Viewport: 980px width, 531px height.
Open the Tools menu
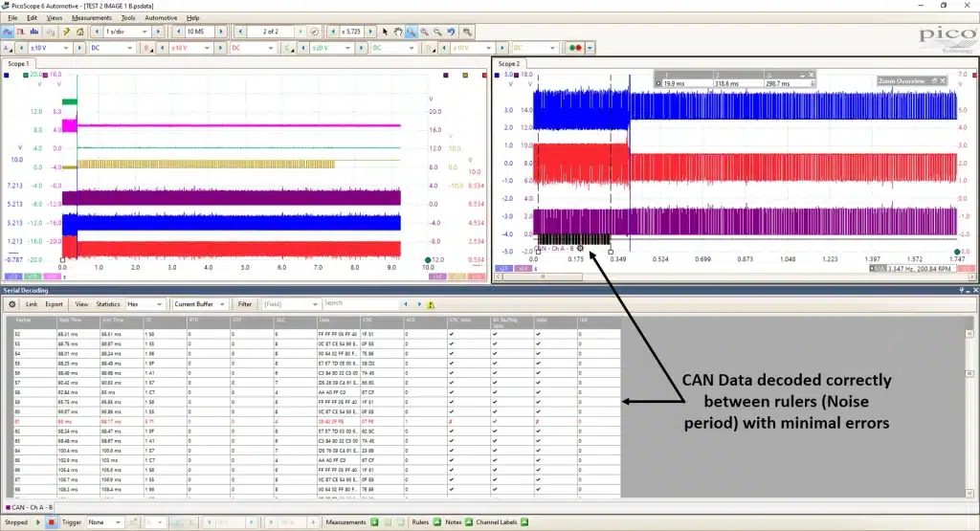[x=128, y=18]
